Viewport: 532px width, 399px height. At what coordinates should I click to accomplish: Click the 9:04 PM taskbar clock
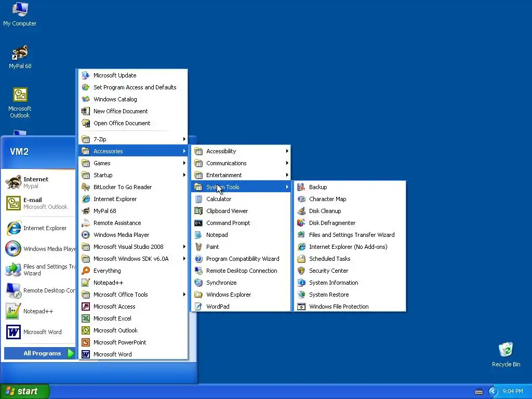click(512, 392)
